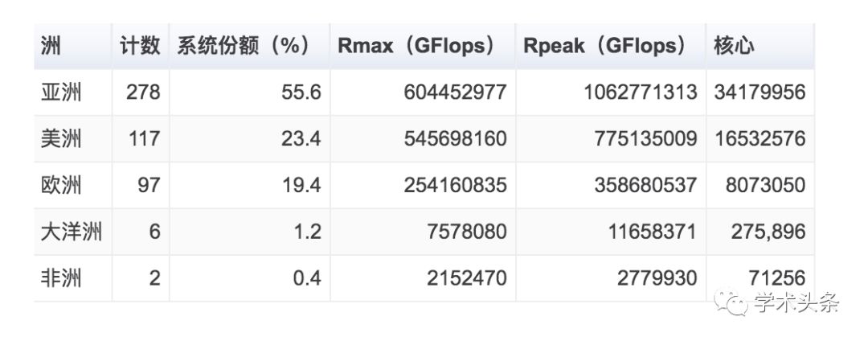Select the 欧洲 row label
This screenshot has height=341, width=868.
tap(61, 185)
